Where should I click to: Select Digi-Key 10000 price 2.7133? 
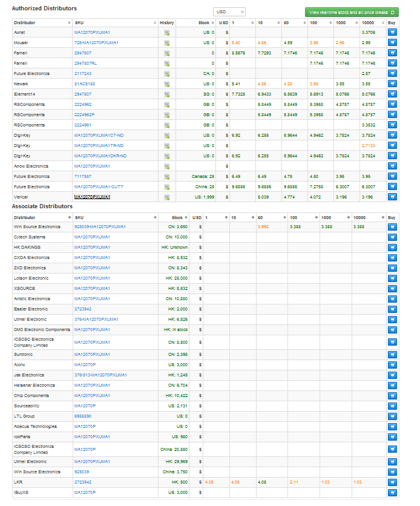369,146
